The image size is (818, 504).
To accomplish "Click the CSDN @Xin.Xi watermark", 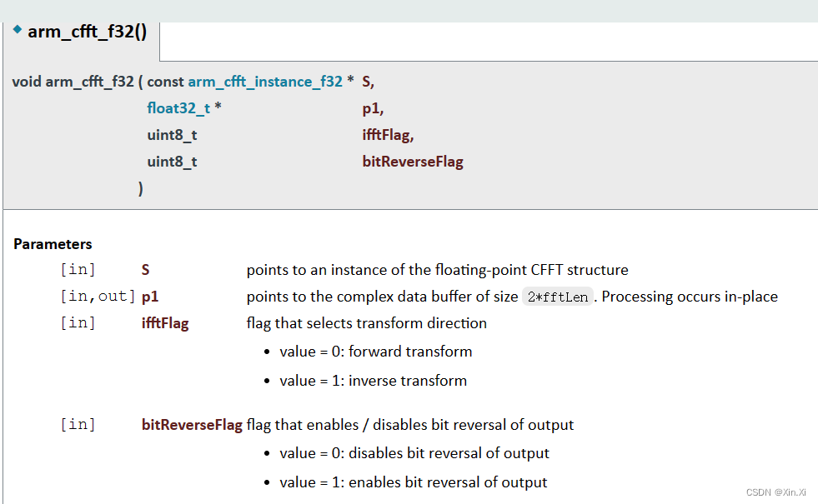I will click(x=778, y=492).
